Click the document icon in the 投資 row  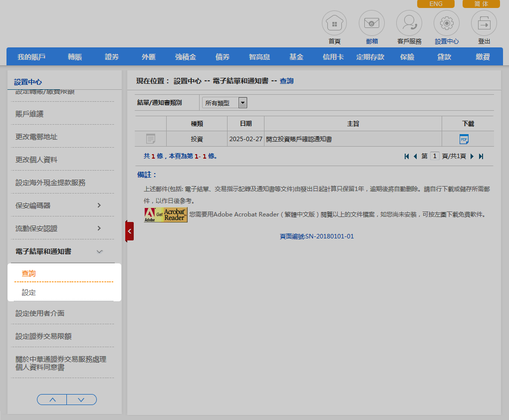click(151, 139)
